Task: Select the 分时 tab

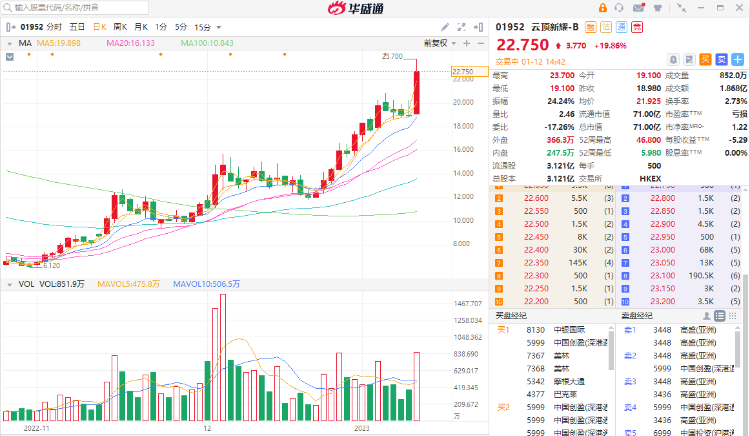Action: point(54,27)
